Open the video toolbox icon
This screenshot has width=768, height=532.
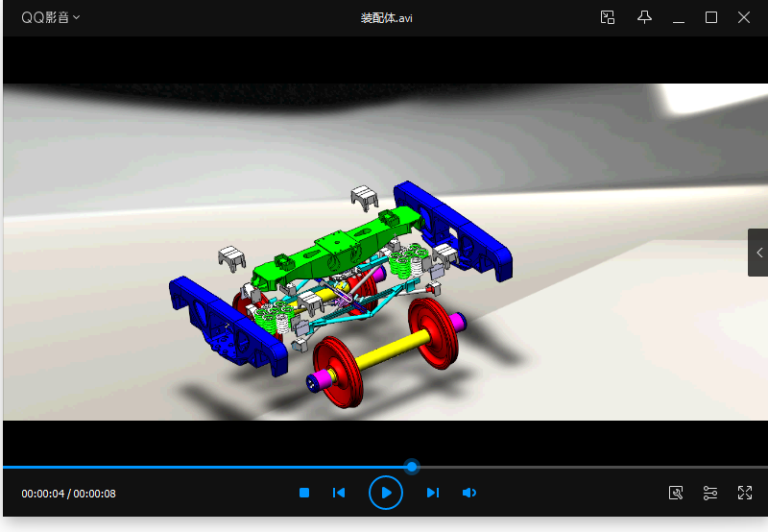[x=676, y=493]
